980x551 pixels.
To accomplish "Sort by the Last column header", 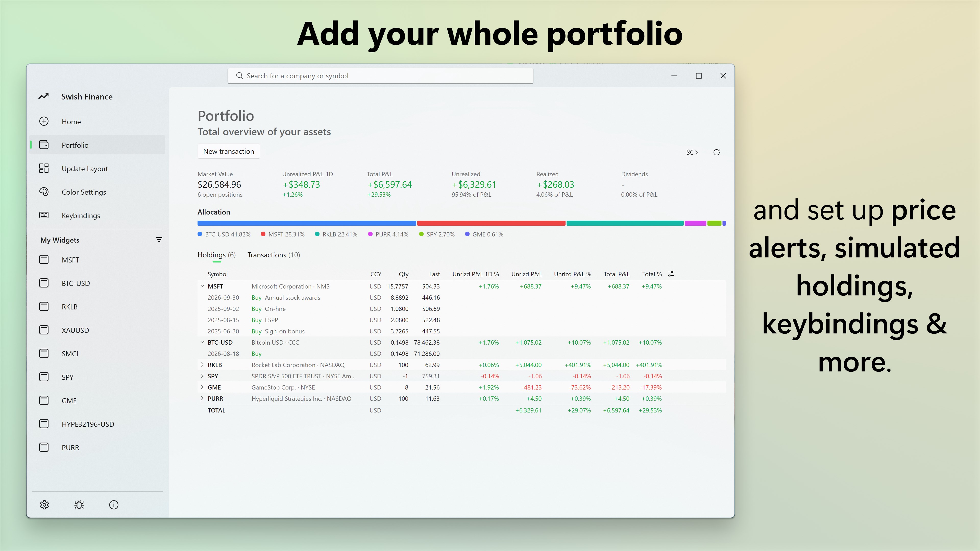I will [434, 274].
